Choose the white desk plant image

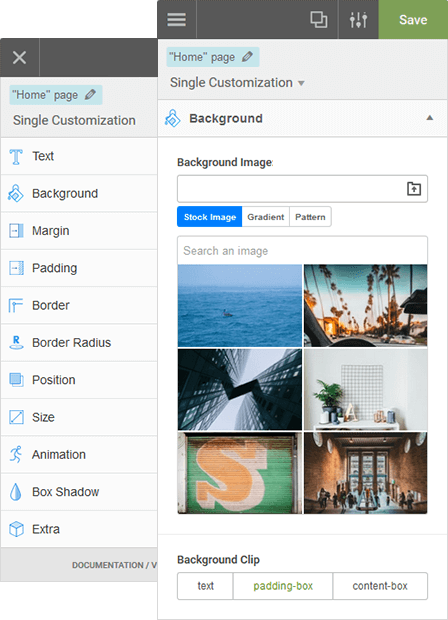tap(365, 389)
